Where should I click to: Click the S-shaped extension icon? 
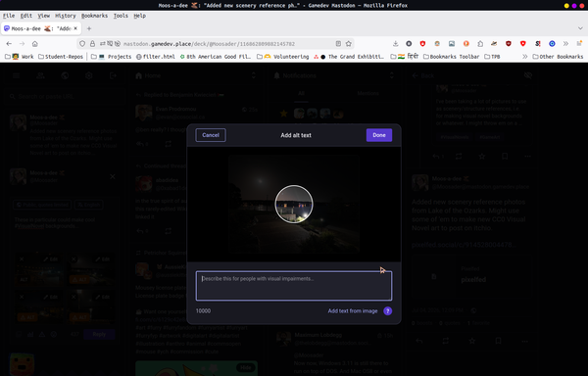(x=538, y=44)
